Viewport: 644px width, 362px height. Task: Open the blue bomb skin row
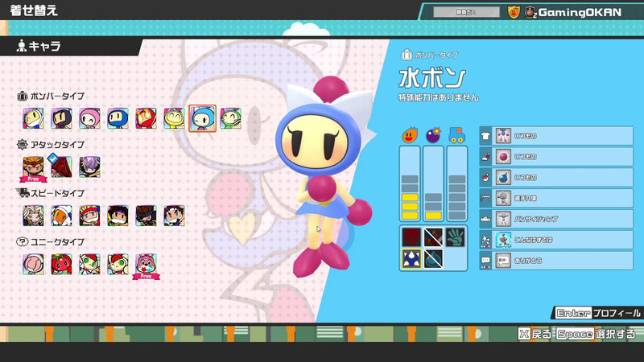[x=556, y=177]
